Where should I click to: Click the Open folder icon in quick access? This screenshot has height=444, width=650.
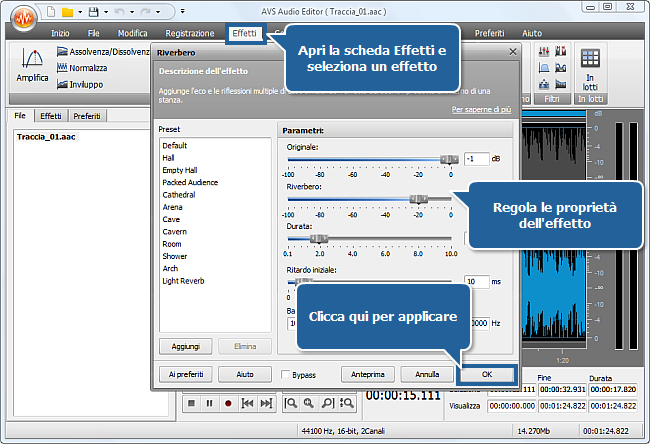coord(68,12)
